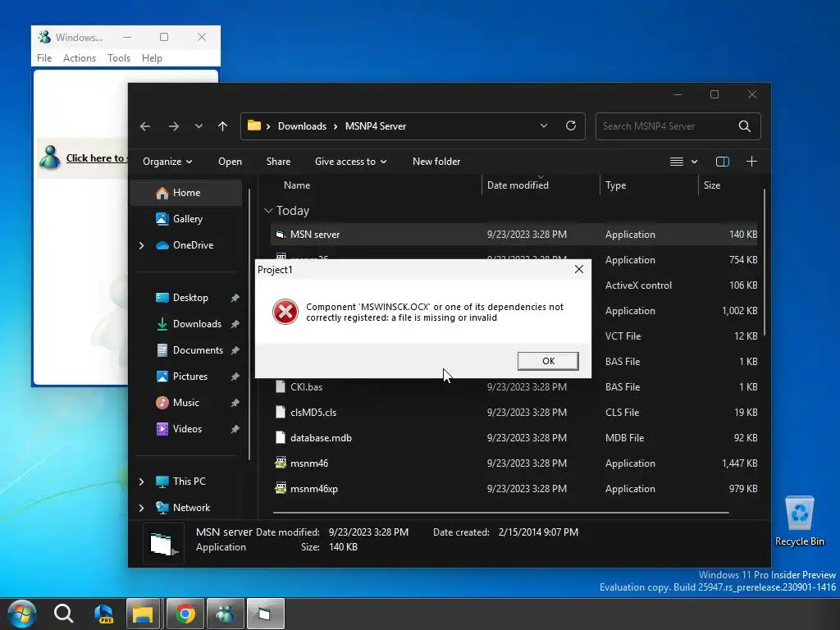Unpin Music using its pin icon

click(235, 403)
